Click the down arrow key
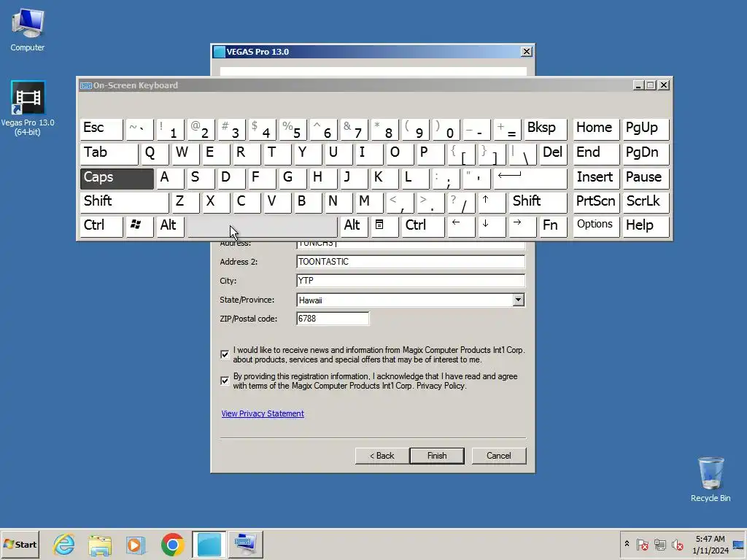Viewport: 747px width, 560px height. tap(492, 226)
